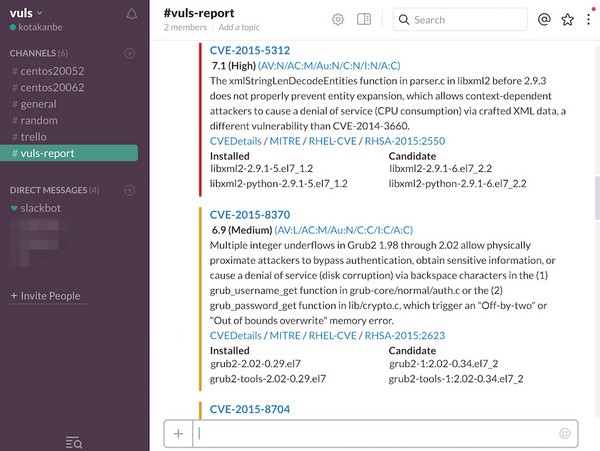
Task: Start a new direct message plus icon
Action: coord(129,189)
